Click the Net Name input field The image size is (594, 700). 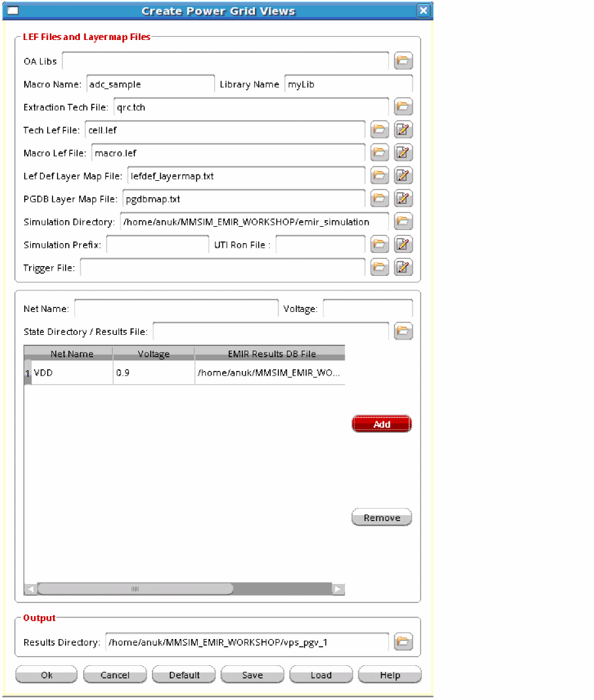click(176, 309)
